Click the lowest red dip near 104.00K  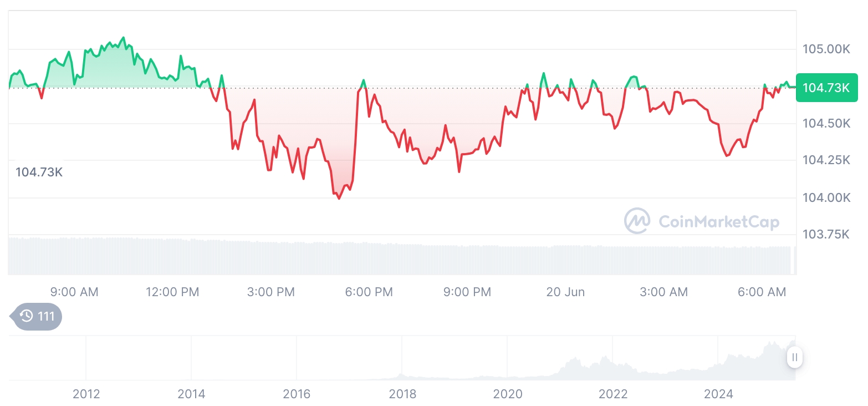(x=339, y=198)
